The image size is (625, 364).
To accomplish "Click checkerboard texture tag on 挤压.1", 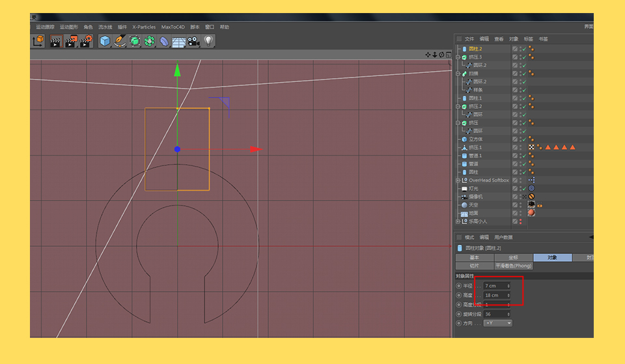I will pos(531,147).
